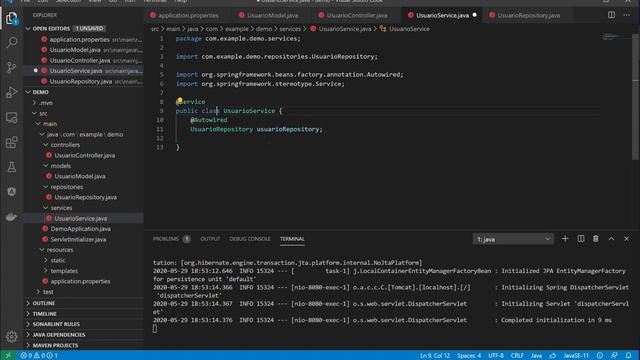This screenshot has width=640, height=360.
Task: Click 'Spaces: 4' indentation setting
Action: (x=469, y=356)
